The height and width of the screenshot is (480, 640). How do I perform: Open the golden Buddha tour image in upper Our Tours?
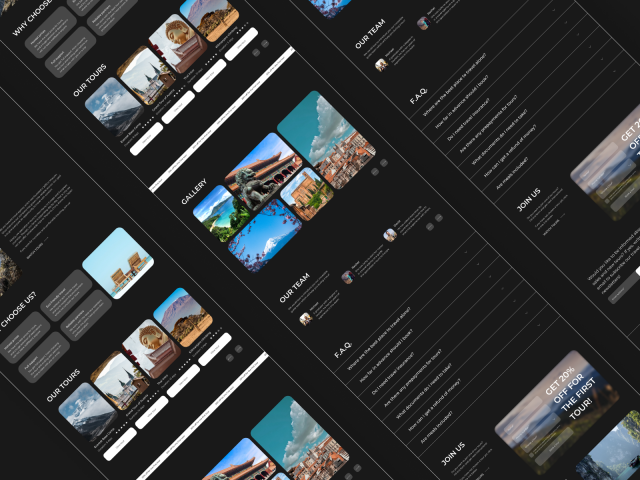[178, 44]
